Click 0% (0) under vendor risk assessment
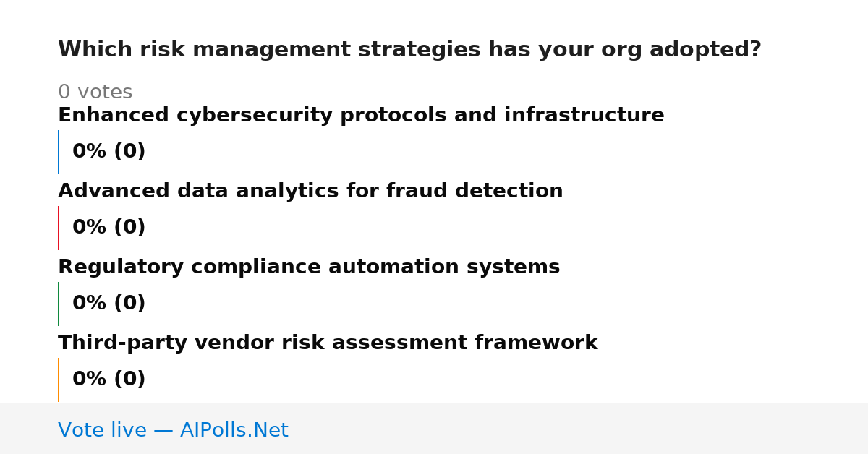 [x=109, y=380]
